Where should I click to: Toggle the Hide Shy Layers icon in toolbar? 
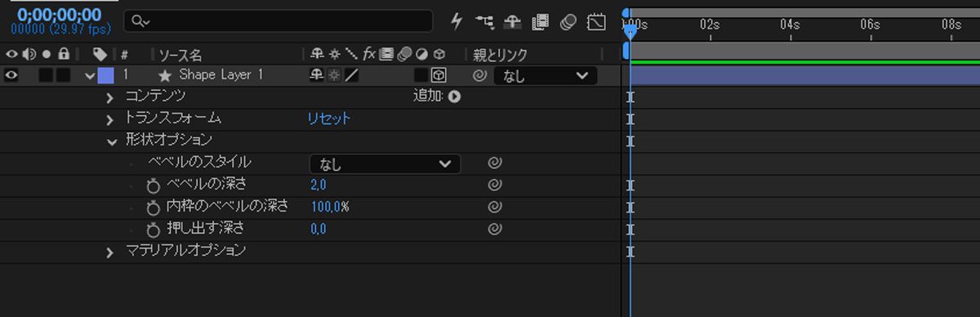point(512,22)
